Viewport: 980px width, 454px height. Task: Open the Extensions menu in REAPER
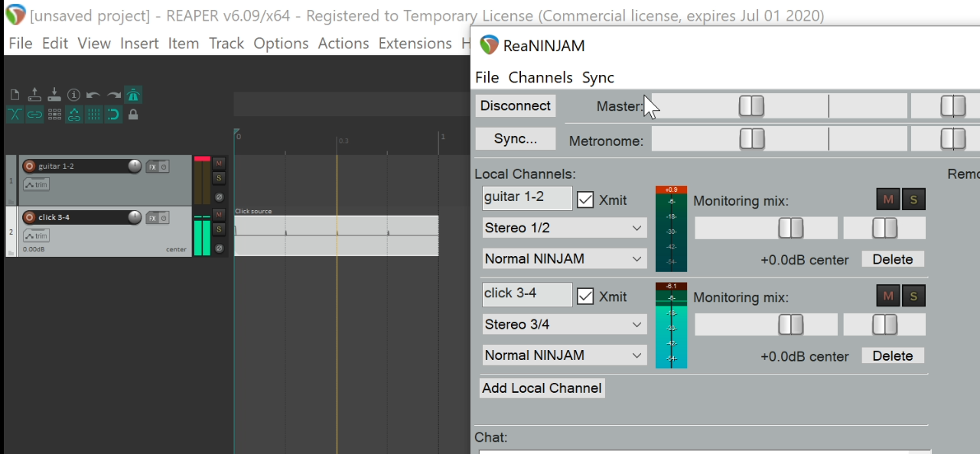pyautogui.click(x=415, y=44)
